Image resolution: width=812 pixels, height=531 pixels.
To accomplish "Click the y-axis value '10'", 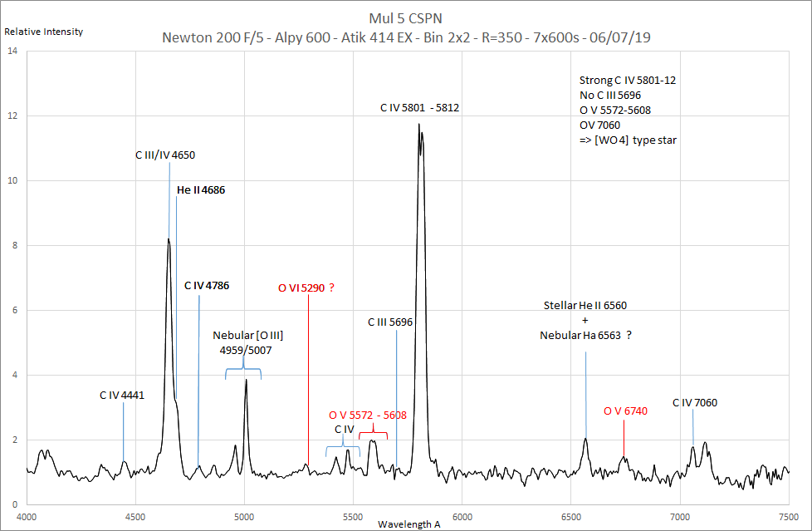I will pyautogui.click(x=12, y=180).
